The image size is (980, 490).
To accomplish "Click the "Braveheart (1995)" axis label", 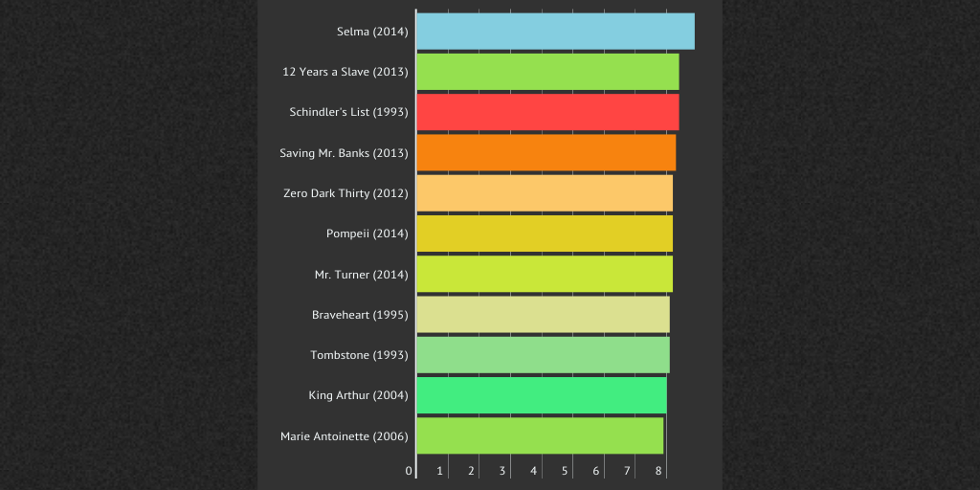I will [360, 315].
